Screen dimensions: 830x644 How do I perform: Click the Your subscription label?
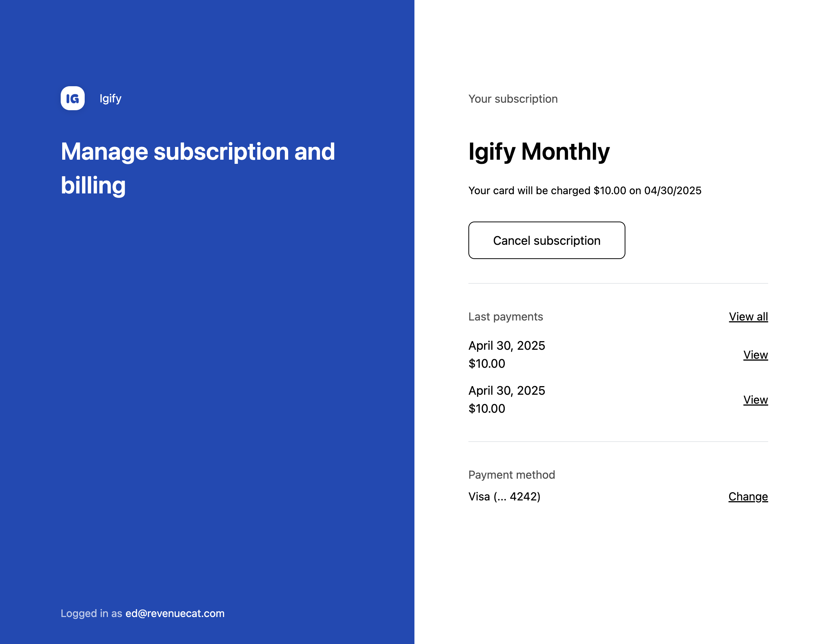(513, 99)
